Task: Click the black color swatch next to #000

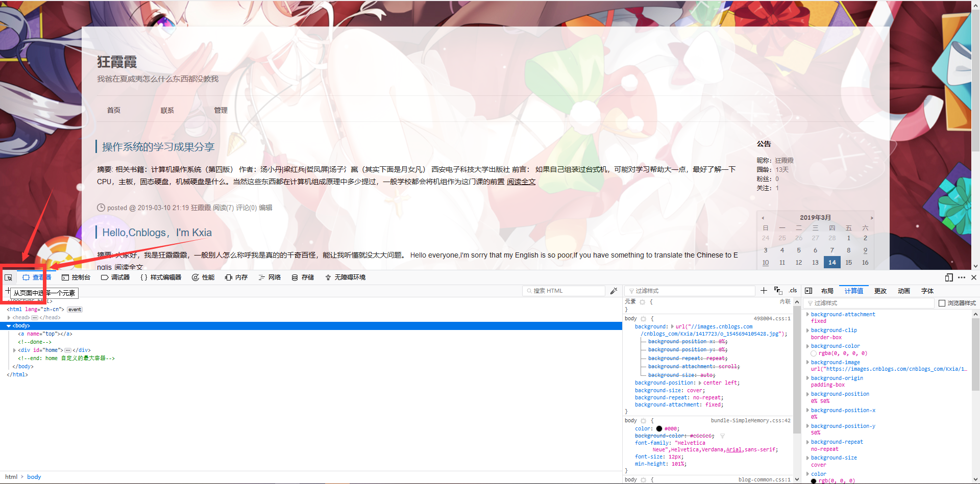Action: pyautogui.click(x=659, y=429)
